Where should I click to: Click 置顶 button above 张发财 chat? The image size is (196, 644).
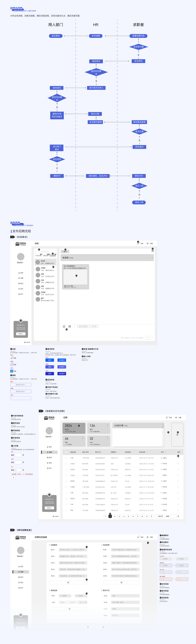pos(65,252)
